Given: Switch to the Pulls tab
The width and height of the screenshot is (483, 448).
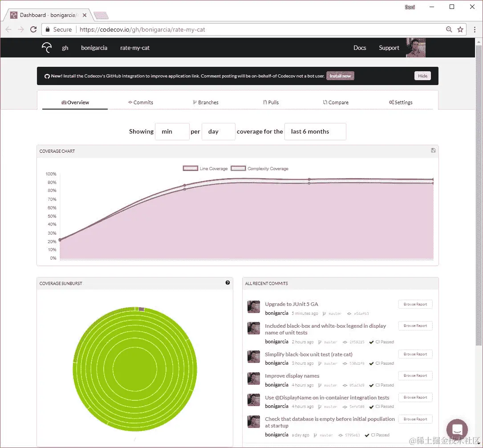Looking at the screenshot, I should pyautogui.click(x=271, y=102).
